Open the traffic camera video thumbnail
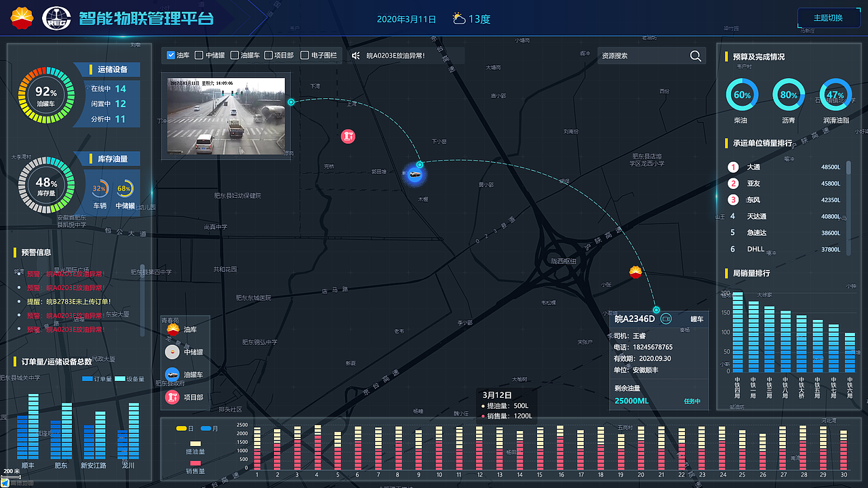 (226, 115)
